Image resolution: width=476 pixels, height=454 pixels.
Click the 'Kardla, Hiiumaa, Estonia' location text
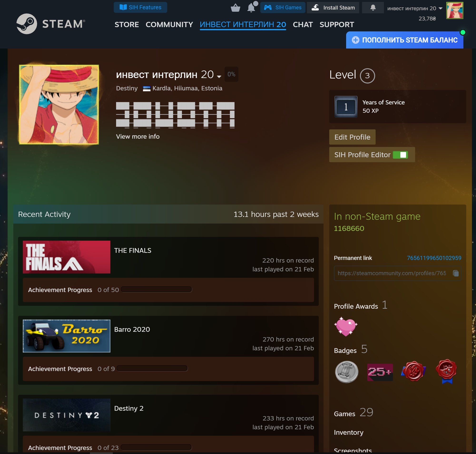click(x=187, y=88)
